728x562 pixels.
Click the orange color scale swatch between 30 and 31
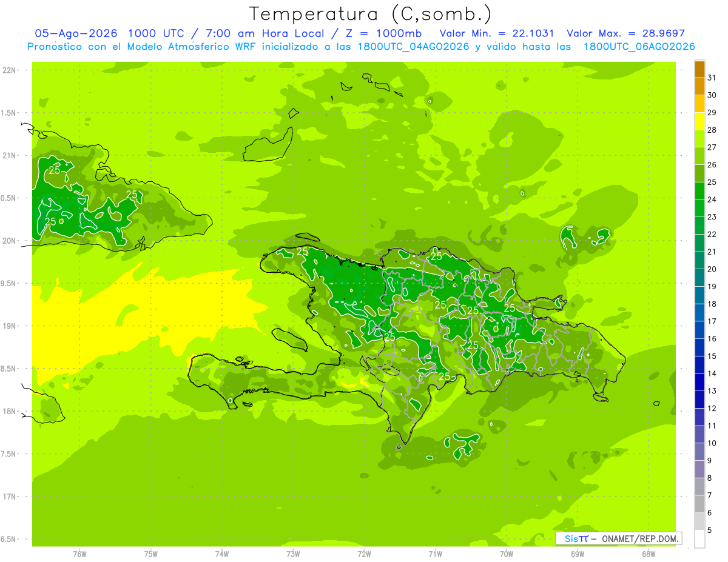click(x=699, y=87)
